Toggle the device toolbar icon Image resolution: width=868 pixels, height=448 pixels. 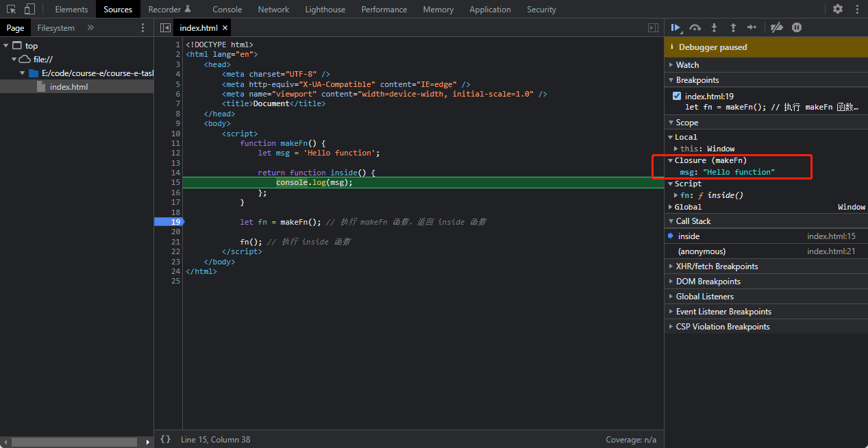pos(29,9)
